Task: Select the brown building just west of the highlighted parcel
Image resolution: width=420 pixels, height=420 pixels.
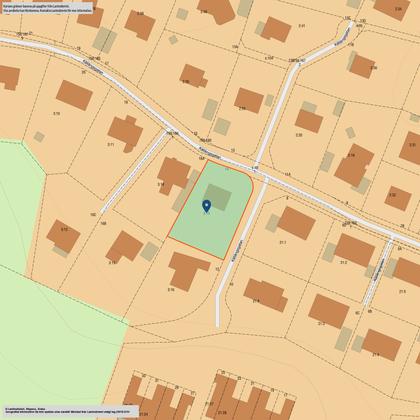Action: pyautogui.click(x=174, y=175)
